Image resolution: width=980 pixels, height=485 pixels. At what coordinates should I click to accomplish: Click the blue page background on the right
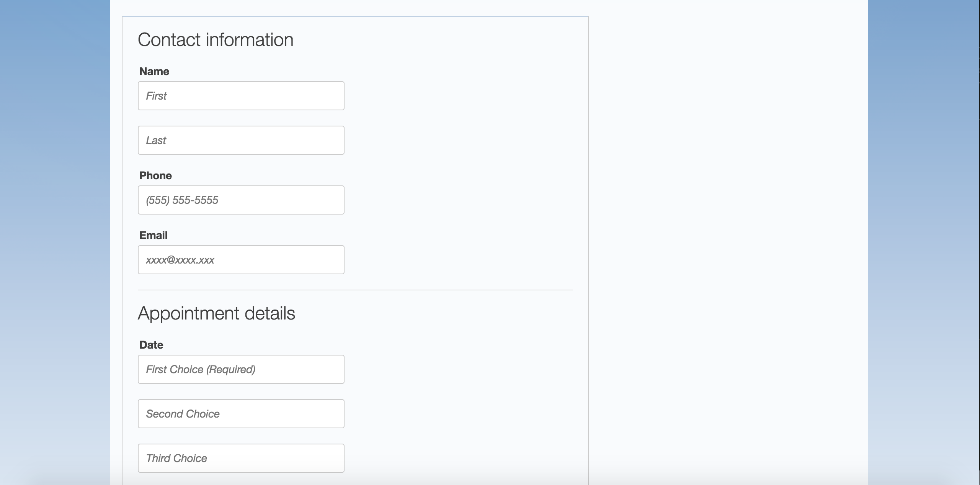pos(924,230)
